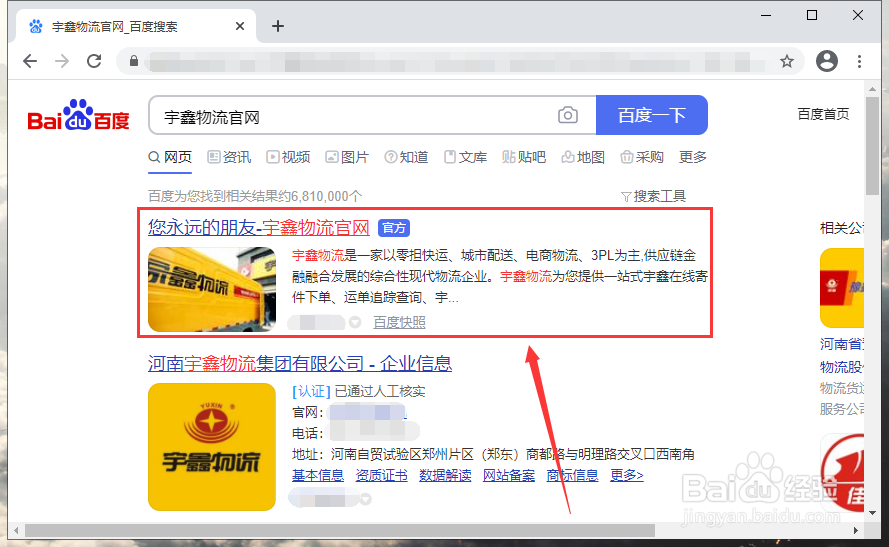Select the 网页 tab
This screenshot has height=547, width=889.
tap(170, 157)
